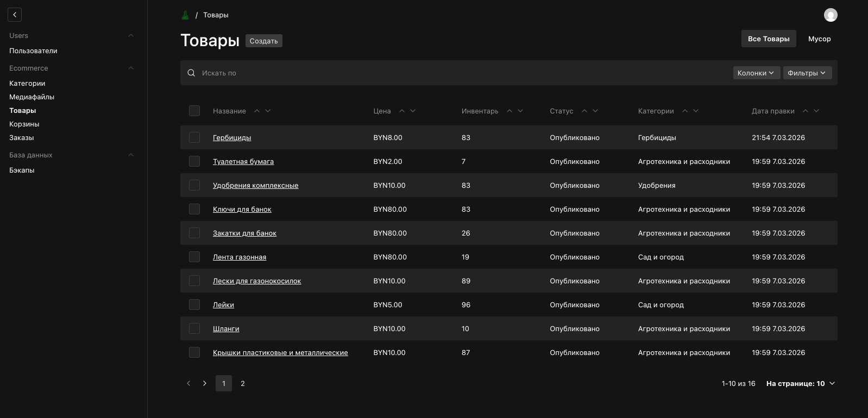The height and width of the screenshot is (418, 868).
Task: Sort Дата правки column descending arrow
Action: [x=816, y=111]
